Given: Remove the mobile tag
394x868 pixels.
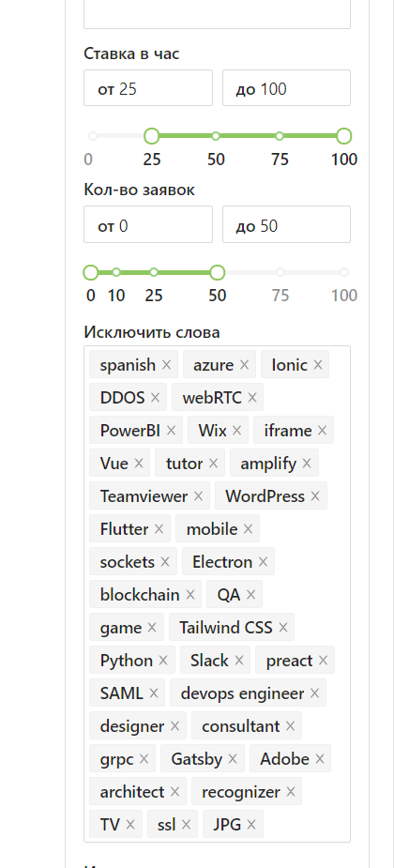Looking at the screenshot, I should [248, 529].
